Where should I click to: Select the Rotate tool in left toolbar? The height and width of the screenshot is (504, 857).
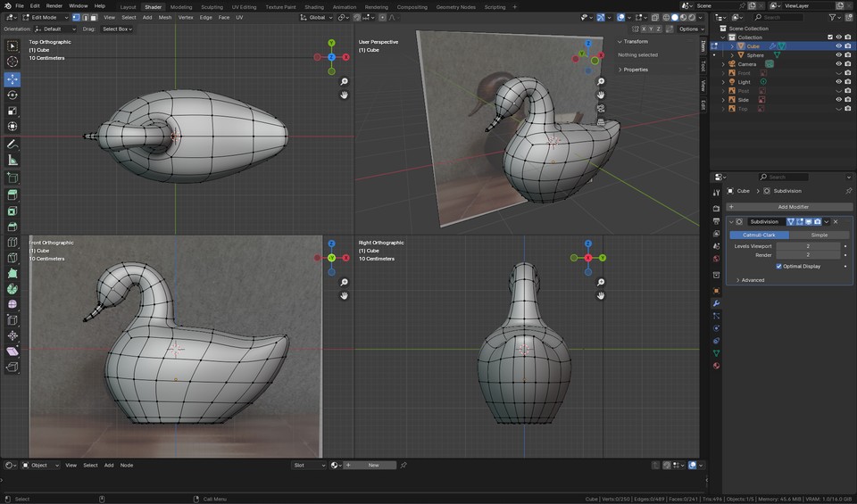12,95
